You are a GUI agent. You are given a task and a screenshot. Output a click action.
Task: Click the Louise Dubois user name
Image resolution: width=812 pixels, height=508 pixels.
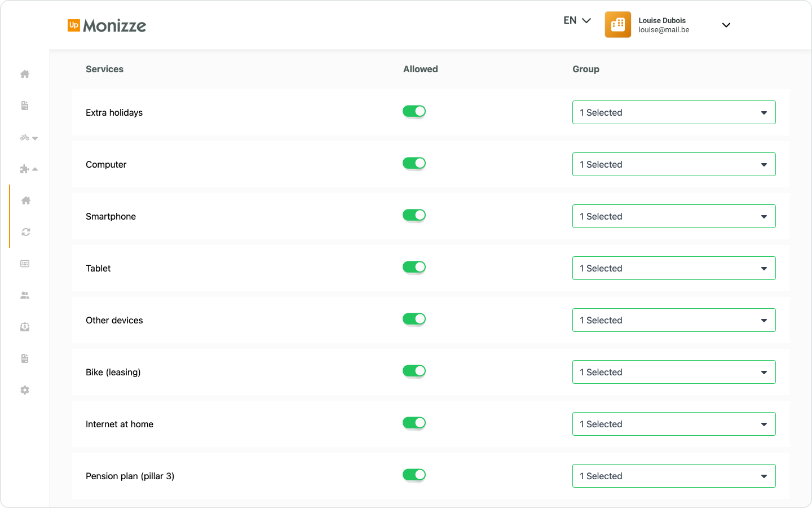pyautogui.click(x=662, y=20)
